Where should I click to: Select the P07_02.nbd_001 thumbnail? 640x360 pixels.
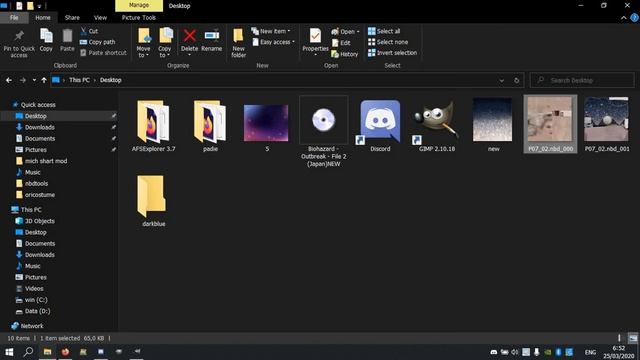[x=607, y=125]
